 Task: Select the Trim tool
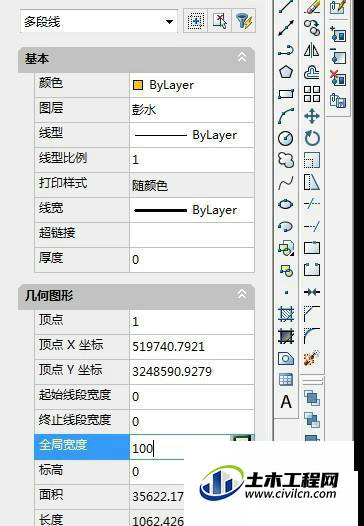pyautogui.click(x=312, y=204)
